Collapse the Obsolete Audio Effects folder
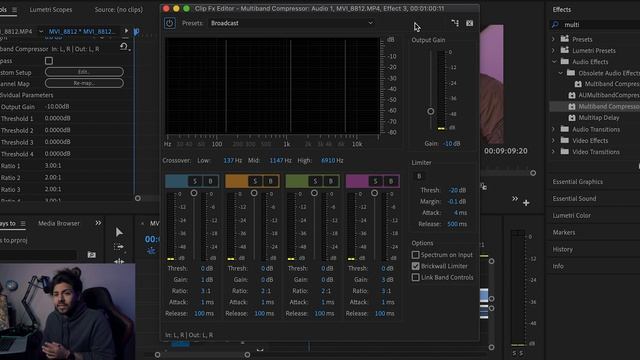640x360 pixels. click(561, 73)
